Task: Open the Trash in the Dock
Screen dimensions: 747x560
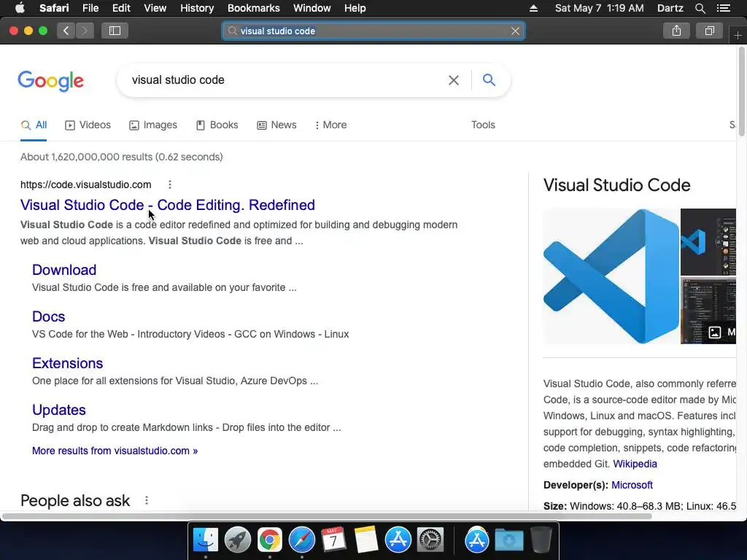Action: (x=541, y=540)
